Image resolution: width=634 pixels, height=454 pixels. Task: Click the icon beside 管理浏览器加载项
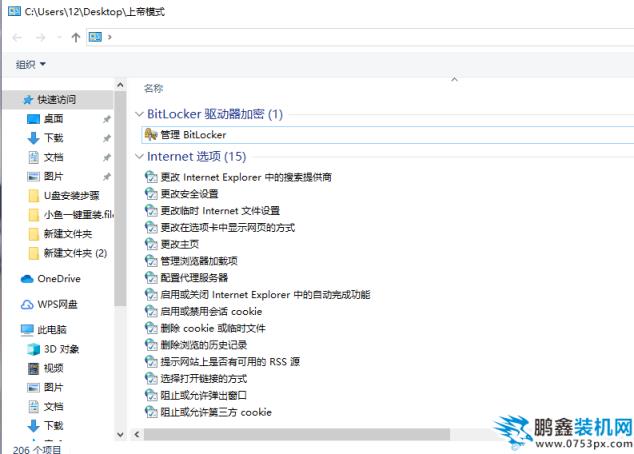pos(151,261)
